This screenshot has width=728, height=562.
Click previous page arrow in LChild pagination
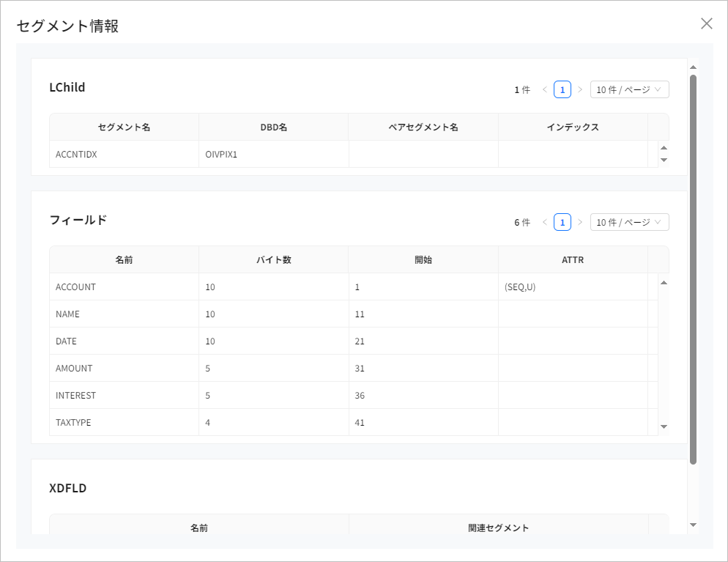click(x=544, y=89)
